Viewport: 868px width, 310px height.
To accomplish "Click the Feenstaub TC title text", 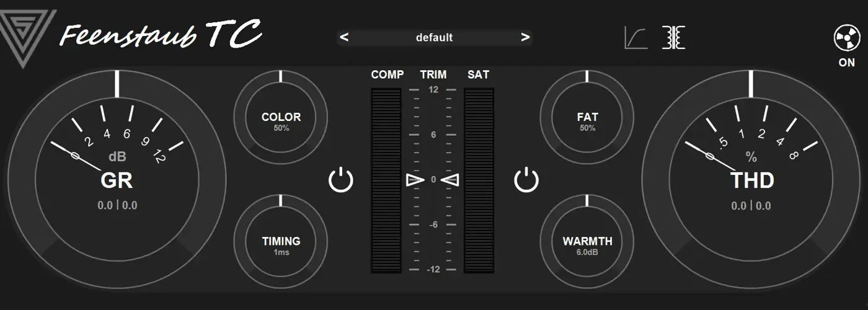I will tap(160, 34).
